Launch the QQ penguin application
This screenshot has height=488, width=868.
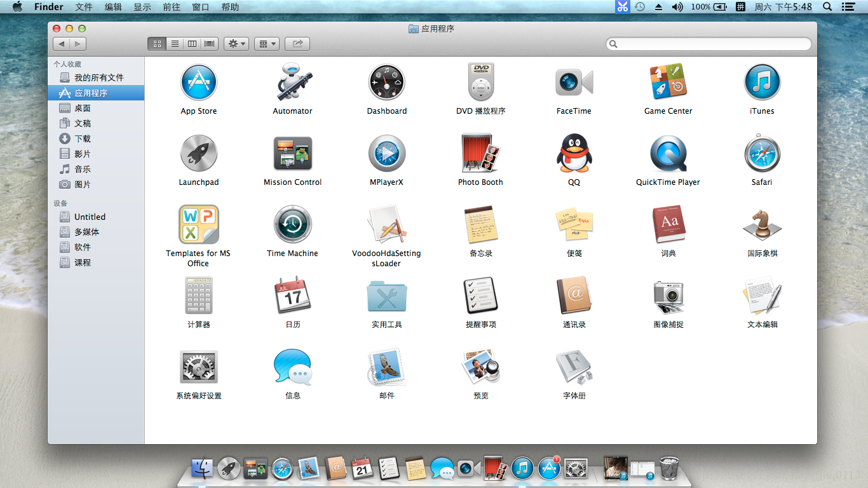574,153
